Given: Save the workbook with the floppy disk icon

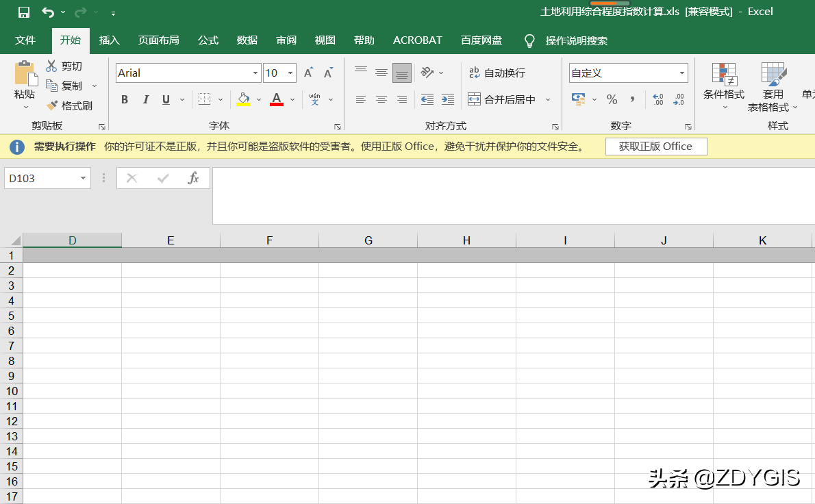Looking at the screenshot, I should tap(24, 12).
